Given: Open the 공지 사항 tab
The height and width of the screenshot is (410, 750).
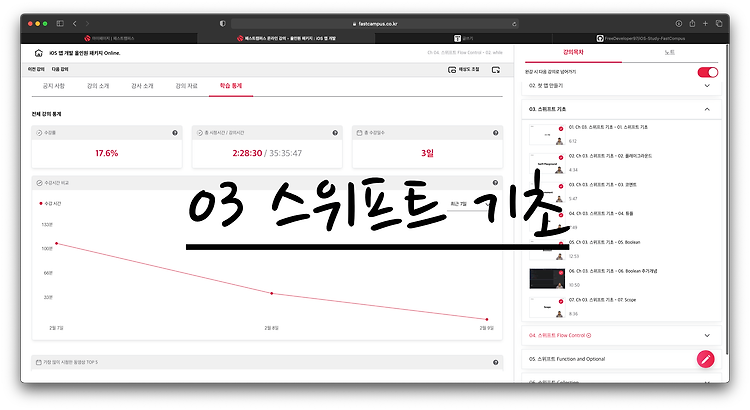Looking at the screenshot, I should pos(54,86).
